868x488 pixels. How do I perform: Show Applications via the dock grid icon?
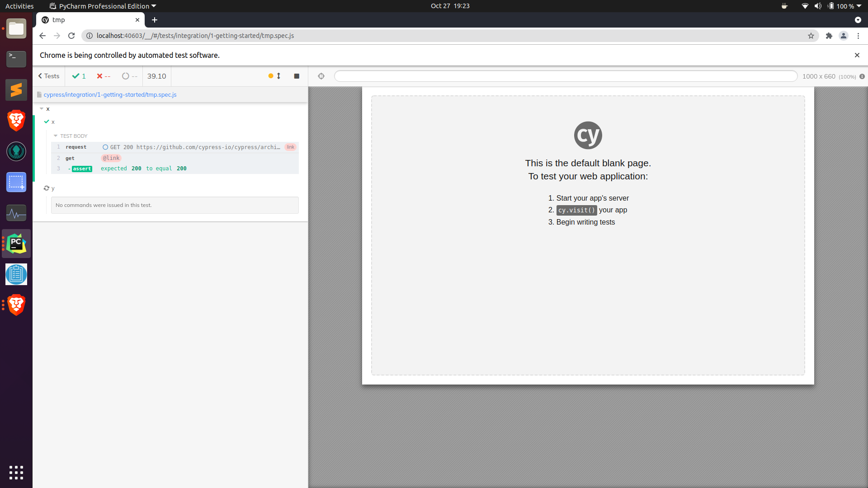tap(16, 473)
